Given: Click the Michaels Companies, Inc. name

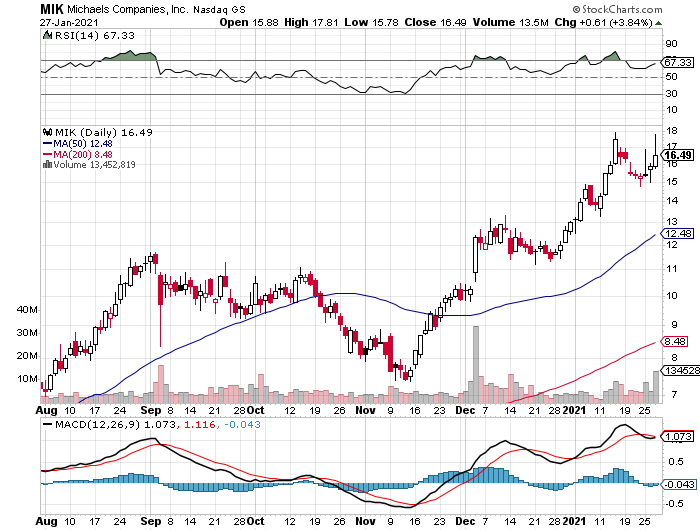Looking at the screenshot, I should click(128, 9).
